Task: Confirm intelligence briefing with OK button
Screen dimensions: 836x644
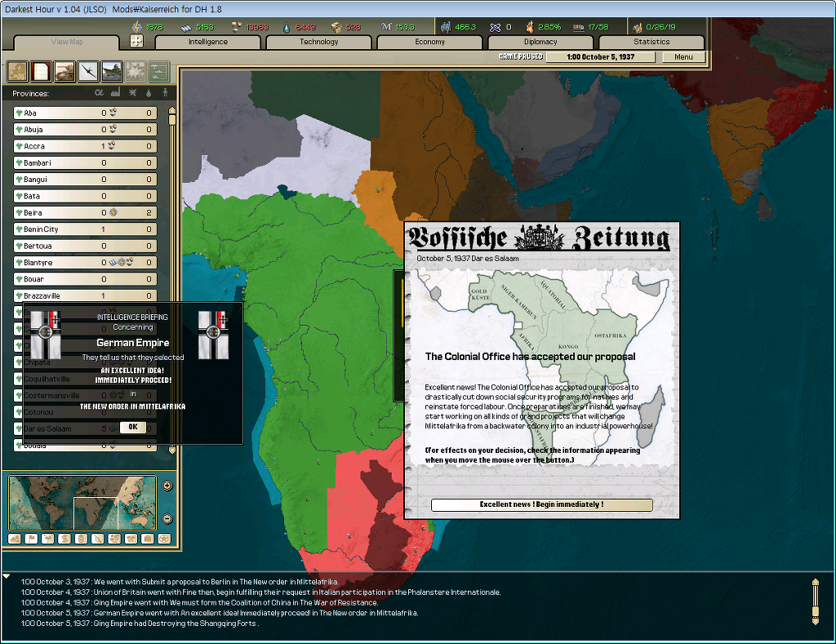Action: pos(133,427)
